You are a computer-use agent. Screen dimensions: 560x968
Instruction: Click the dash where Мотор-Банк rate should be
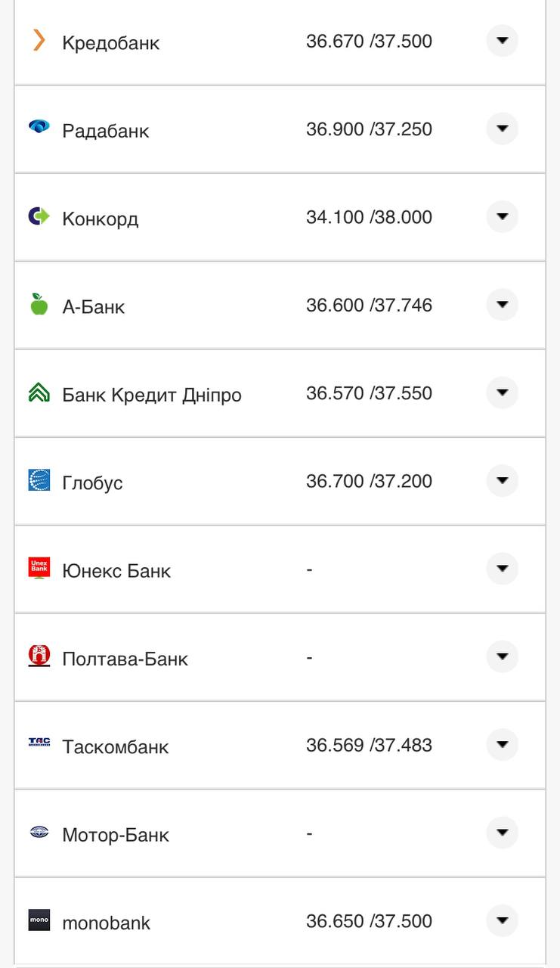(309, 833)
